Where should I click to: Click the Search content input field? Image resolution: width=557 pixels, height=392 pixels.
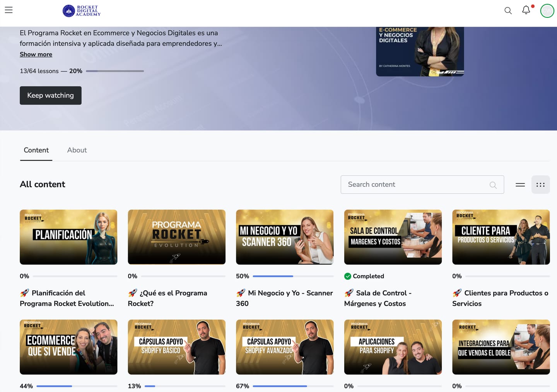click(x=422, y=185)
